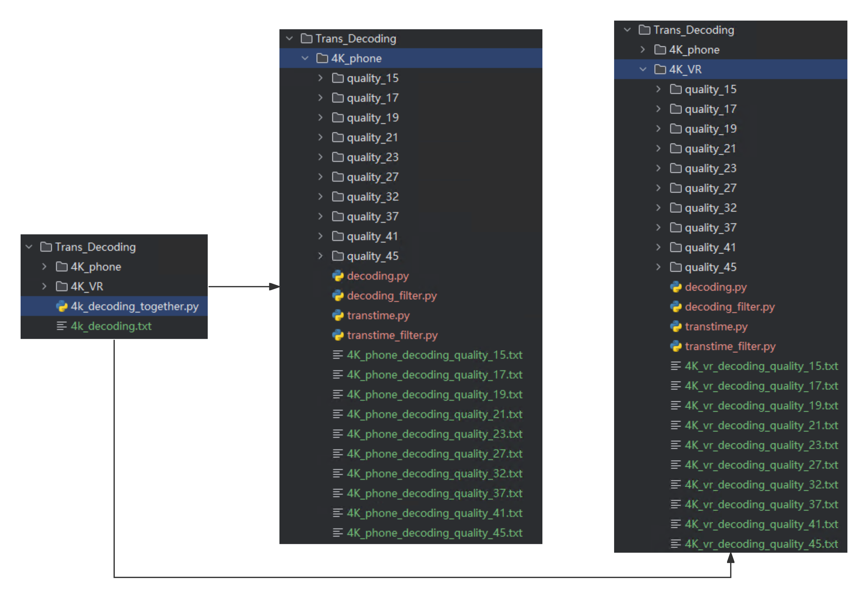
Task: Open decoding_filter.py label in middle panel
Action: coord(392,296)
